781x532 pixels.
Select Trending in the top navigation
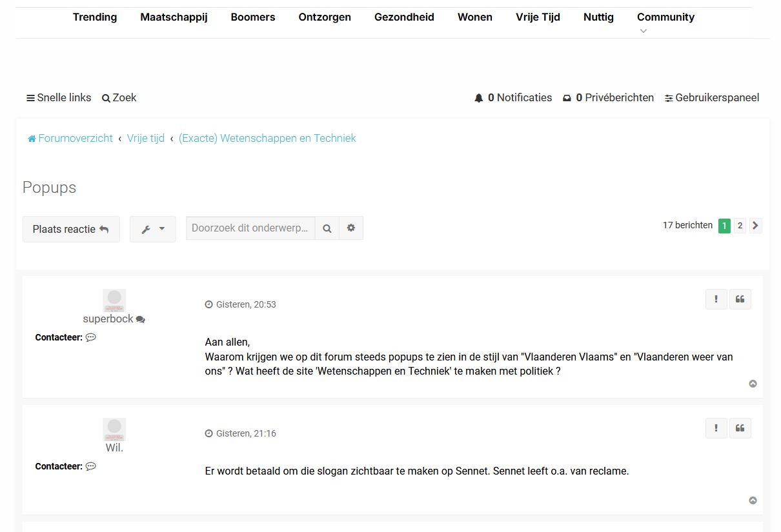pyautogui.click(x=95, y=17)
